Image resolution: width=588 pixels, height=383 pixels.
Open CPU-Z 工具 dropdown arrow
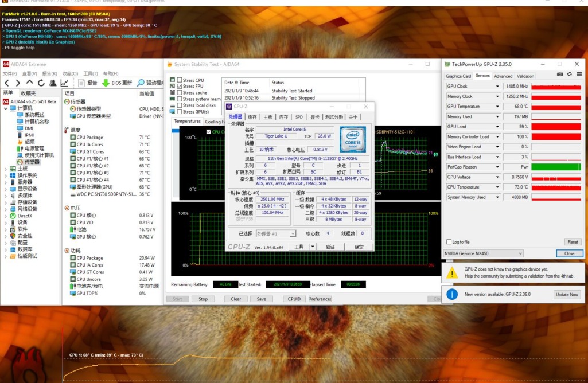click(x=313, y=247)
